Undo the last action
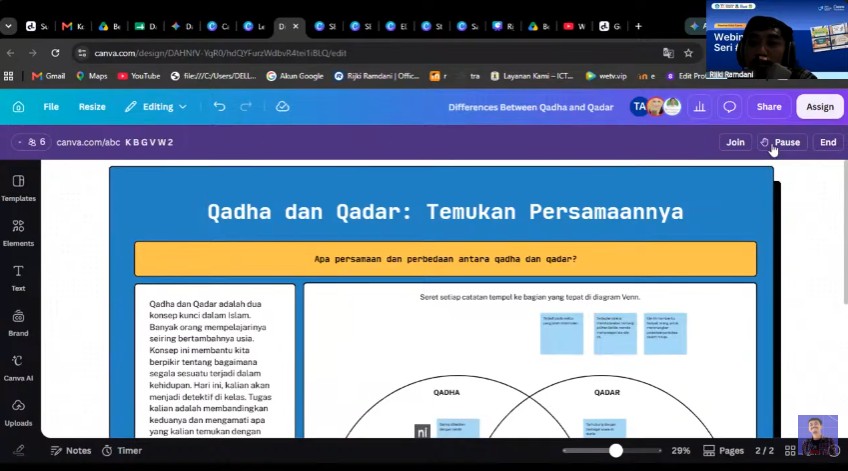 click(219, 107)
